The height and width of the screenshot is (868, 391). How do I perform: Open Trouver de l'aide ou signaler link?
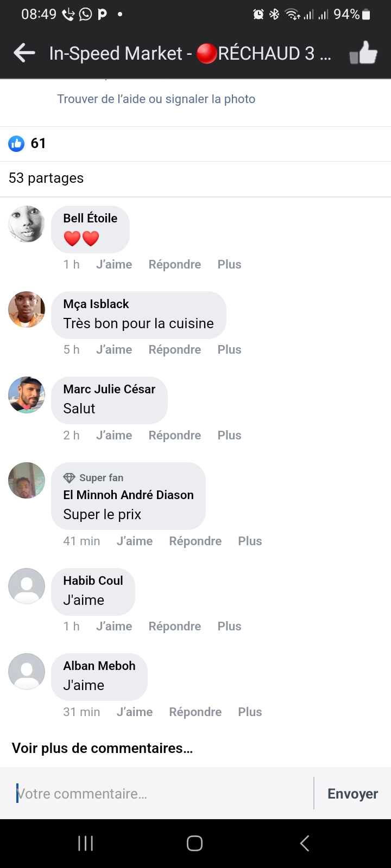pos(156,99)
